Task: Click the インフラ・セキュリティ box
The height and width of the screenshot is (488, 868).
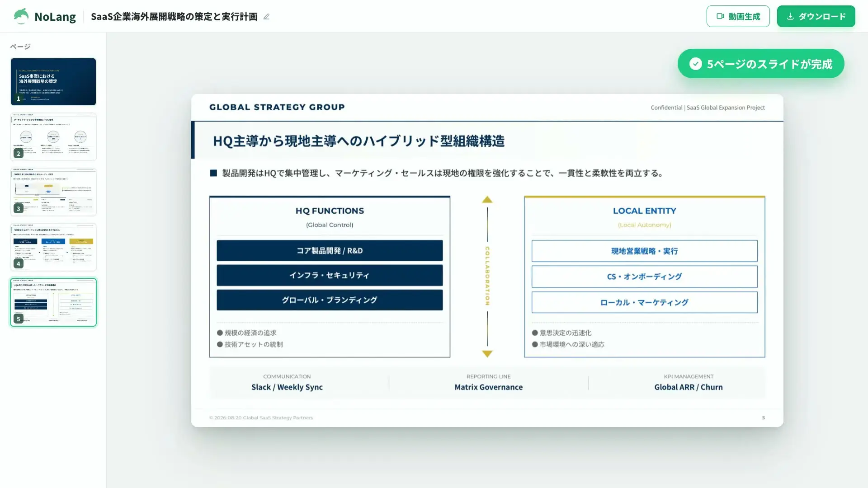Action: pos(330,275)
